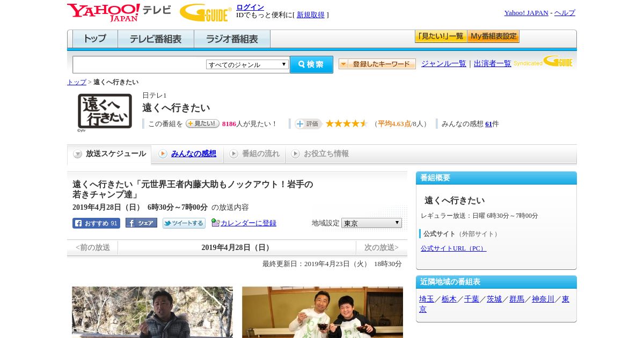
Task: Click the Facebook シェア button
Action: point(141,223)
